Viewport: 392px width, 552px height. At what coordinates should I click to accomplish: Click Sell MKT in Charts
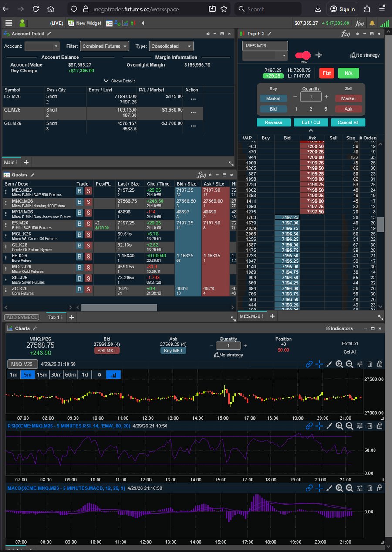tap(107, 351)
